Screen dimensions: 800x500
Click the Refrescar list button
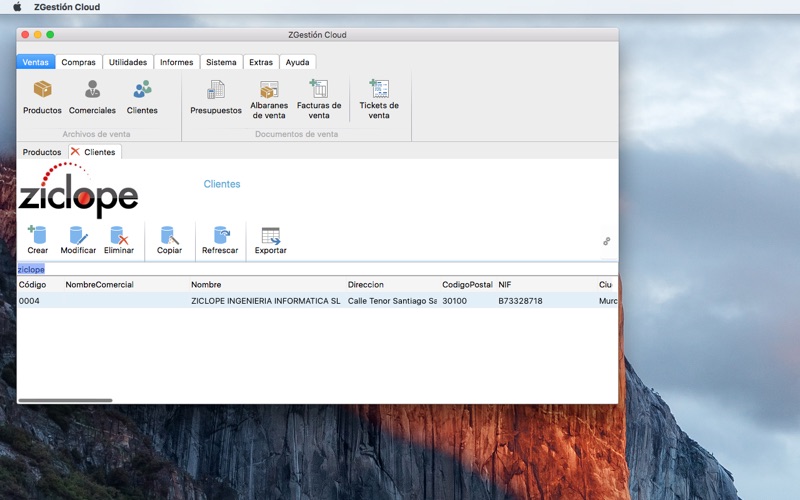point(220,240)
